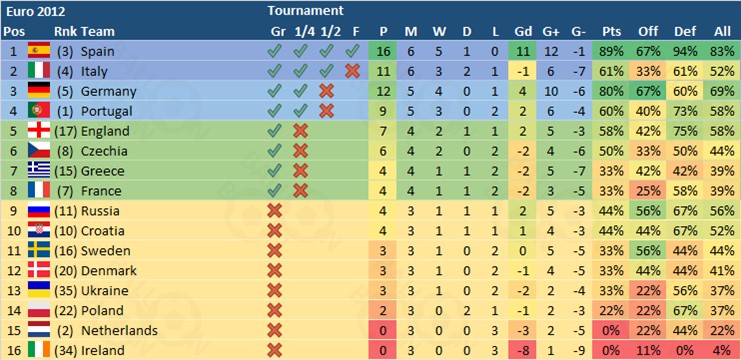Select the Greece flag icon

tap(39, 170)
